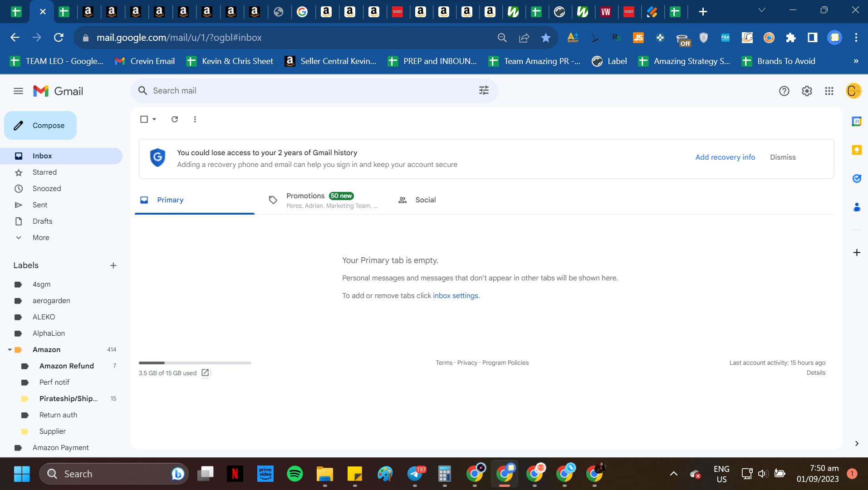Open the Seller Central Kevin bookmark
Viewport: 868px width, 490px height.
331,61
